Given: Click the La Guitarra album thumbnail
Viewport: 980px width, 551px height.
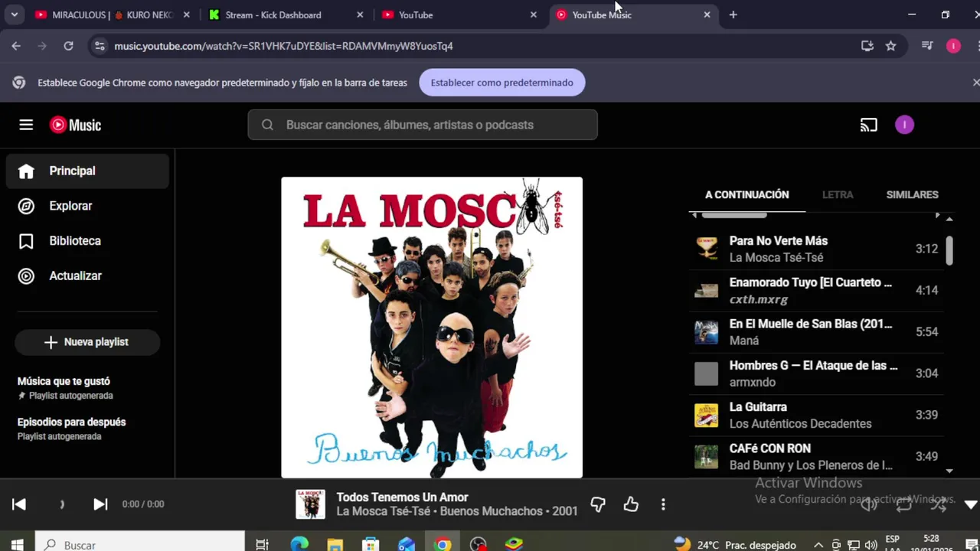Looking at the screenshot, I should click(x=706, y=415).
